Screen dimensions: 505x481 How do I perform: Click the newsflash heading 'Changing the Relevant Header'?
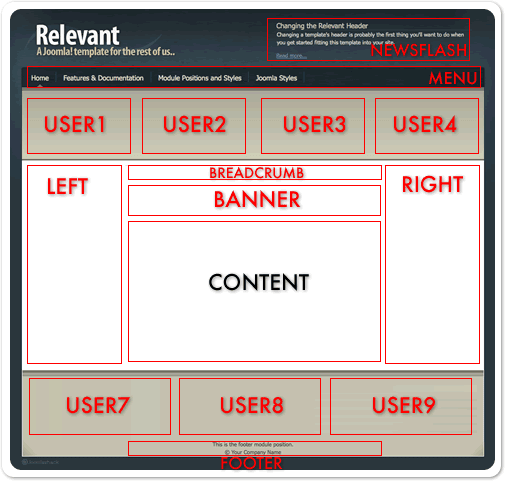[322, 26]
